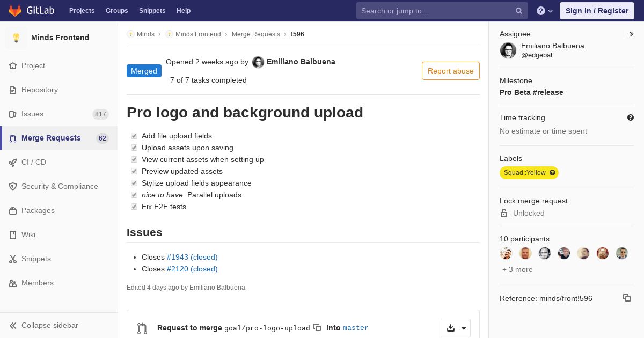Click the Issues count badge 817
Image resolution: width=644 pixels, height=338 pixels.
click(100, 114)
